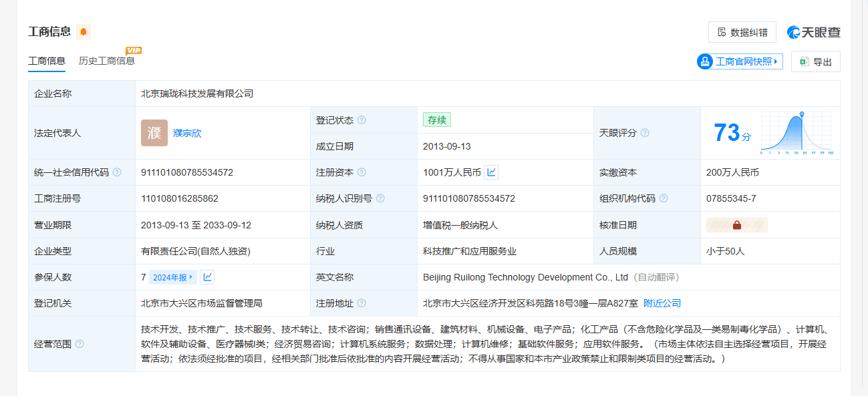
Task: Click the 天眼评分 score distribution chart
Action: click(796, 134)
